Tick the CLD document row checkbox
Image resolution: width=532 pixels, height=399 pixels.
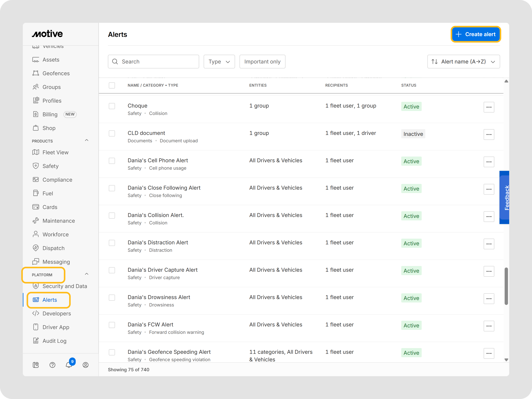pyautogui.click(x=112, y=134)
